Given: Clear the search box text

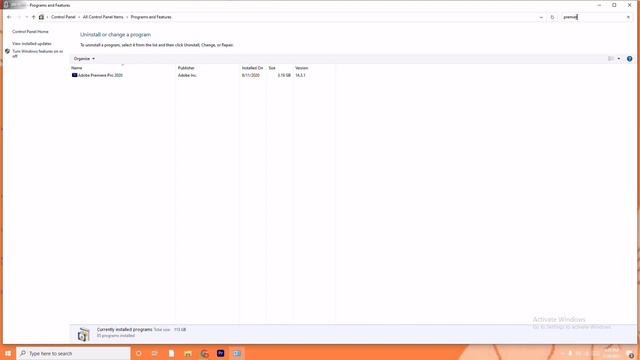Looking at the screenshot, I should coord(628,17).
